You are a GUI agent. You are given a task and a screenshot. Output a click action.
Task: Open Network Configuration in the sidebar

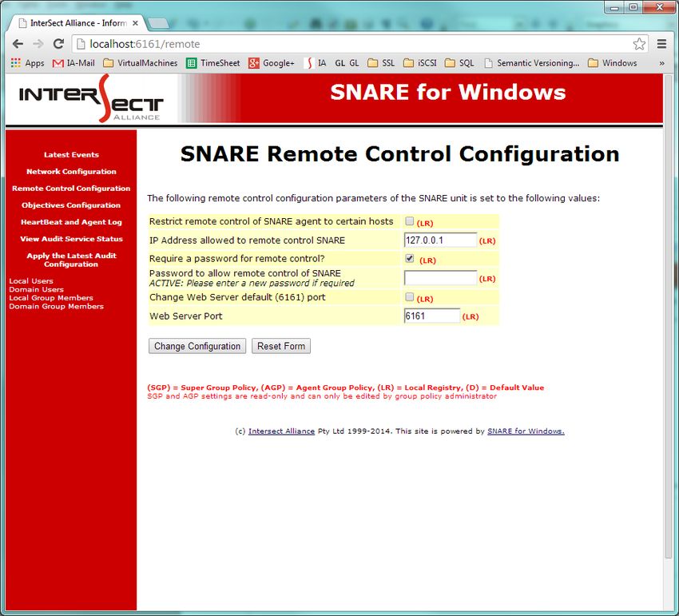(x=71, y=172)
